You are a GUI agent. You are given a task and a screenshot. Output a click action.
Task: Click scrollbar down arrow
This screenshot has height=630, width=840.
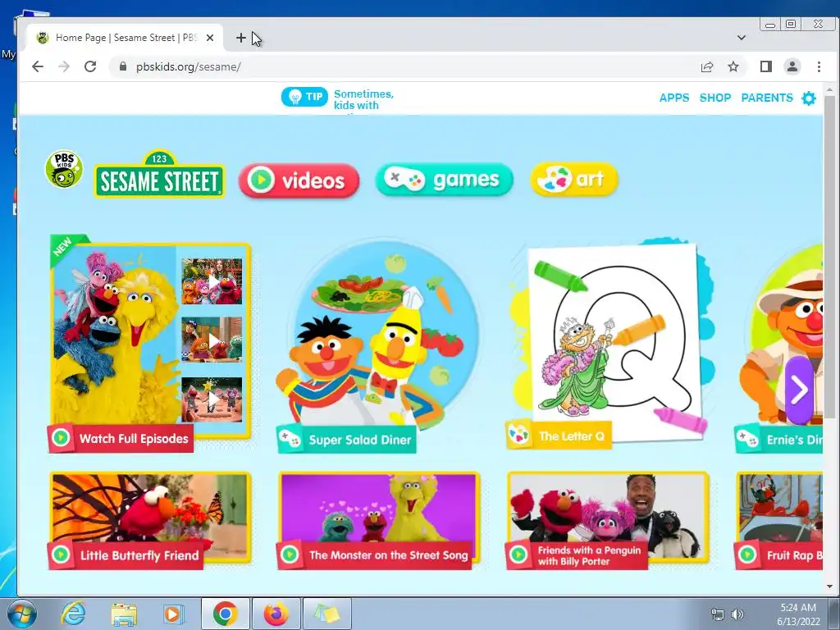829,586
